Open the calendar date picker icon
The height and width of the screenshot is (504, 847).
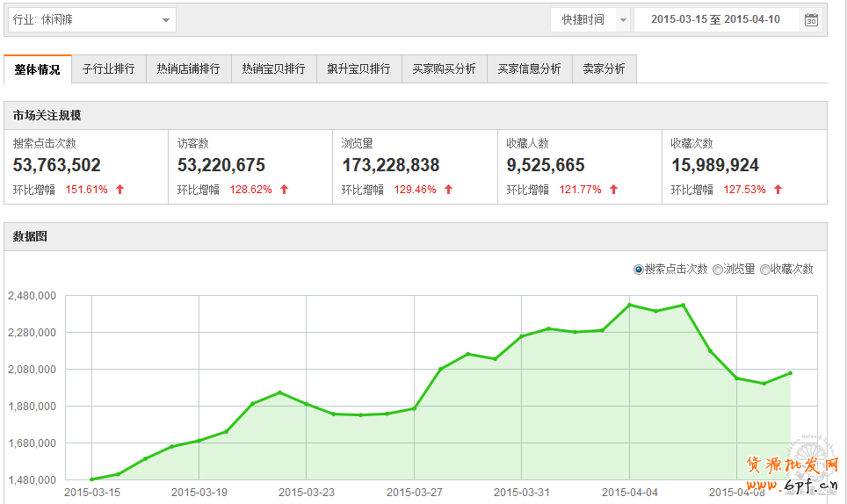[811, 20]
